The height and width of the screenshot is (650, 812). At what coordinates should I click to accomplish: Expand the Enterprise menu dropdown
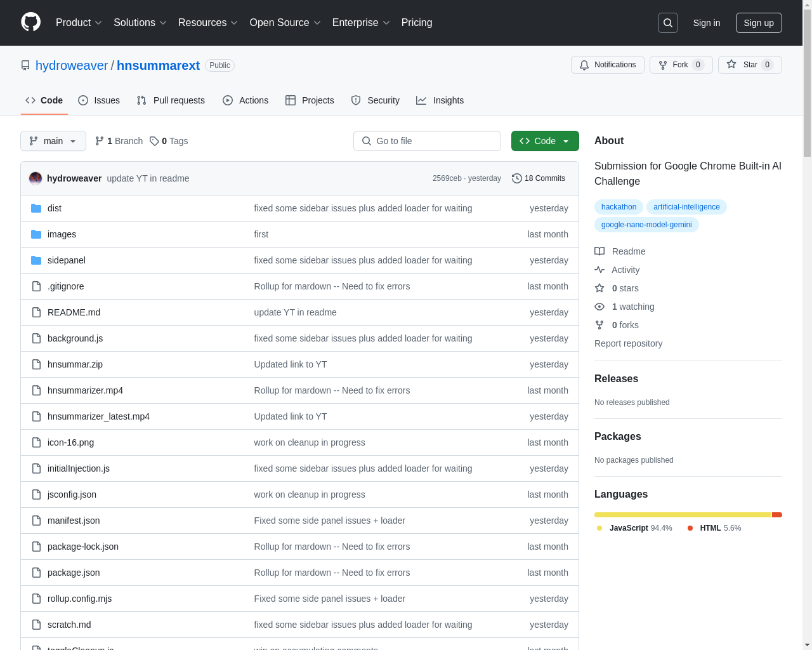coord(361,22)
